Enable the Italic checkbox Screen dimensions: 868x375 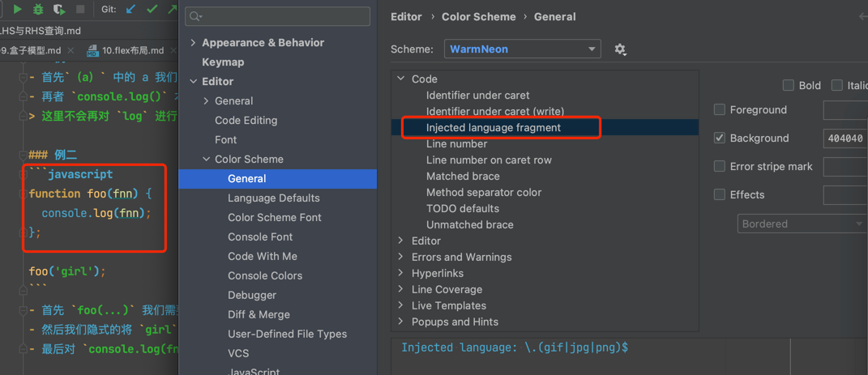pyautogui.click(x=837, y=86)
